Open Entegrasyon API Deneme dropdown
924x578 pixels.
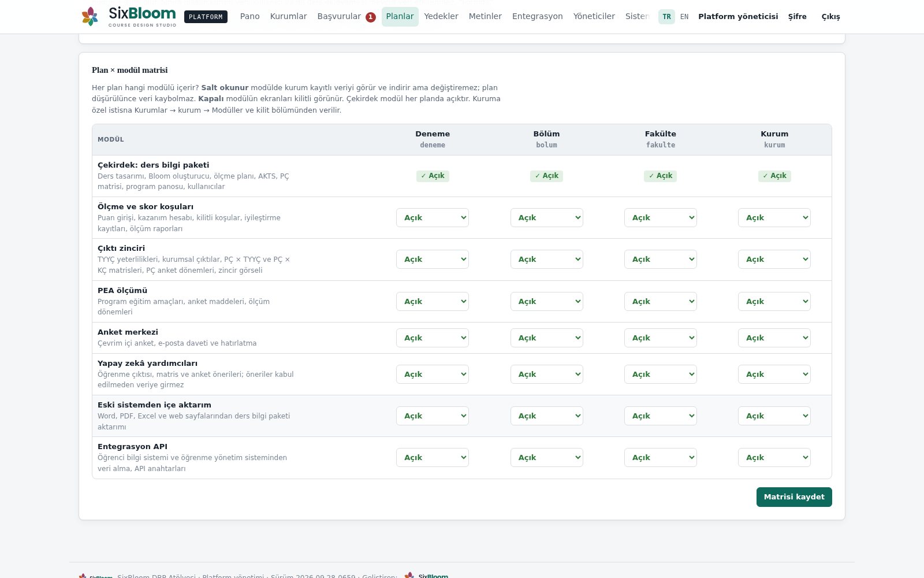[x=433, y=458]
